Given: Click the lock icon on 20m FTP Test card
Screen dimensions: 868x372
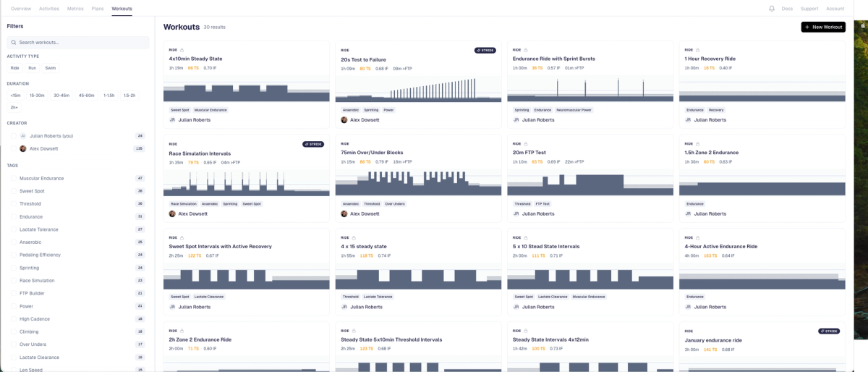Looking at the screenshot, I should [526, 144].
